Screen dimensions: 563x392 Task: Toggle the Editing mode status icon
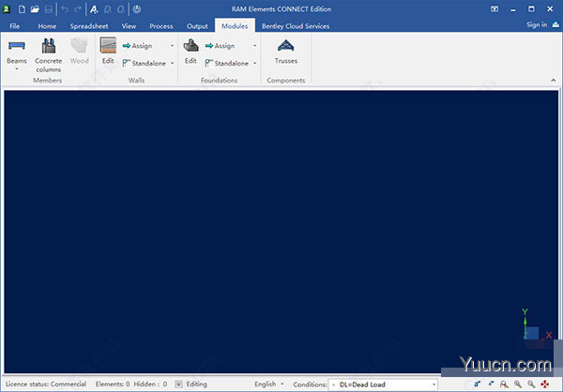(x=178, y=384)
